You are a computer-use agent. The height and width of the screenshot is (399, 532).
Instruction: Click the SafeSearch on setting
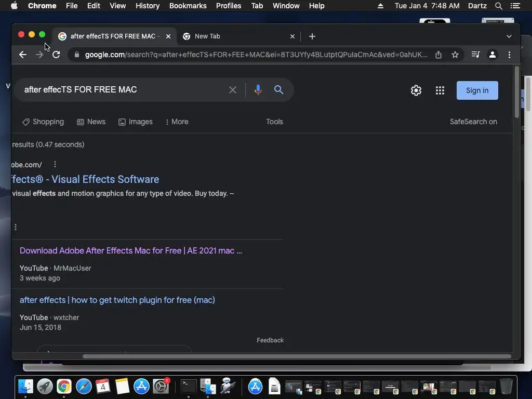(473, 122)
